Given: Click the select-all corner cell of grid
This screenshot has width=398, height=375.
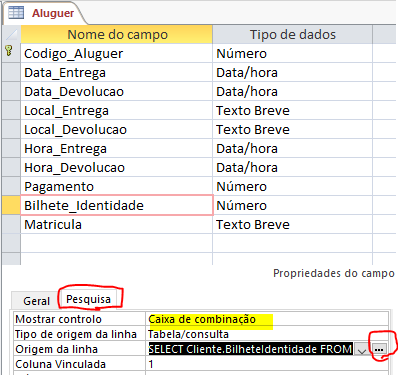Looking at the screenshot, I should 11,34.
